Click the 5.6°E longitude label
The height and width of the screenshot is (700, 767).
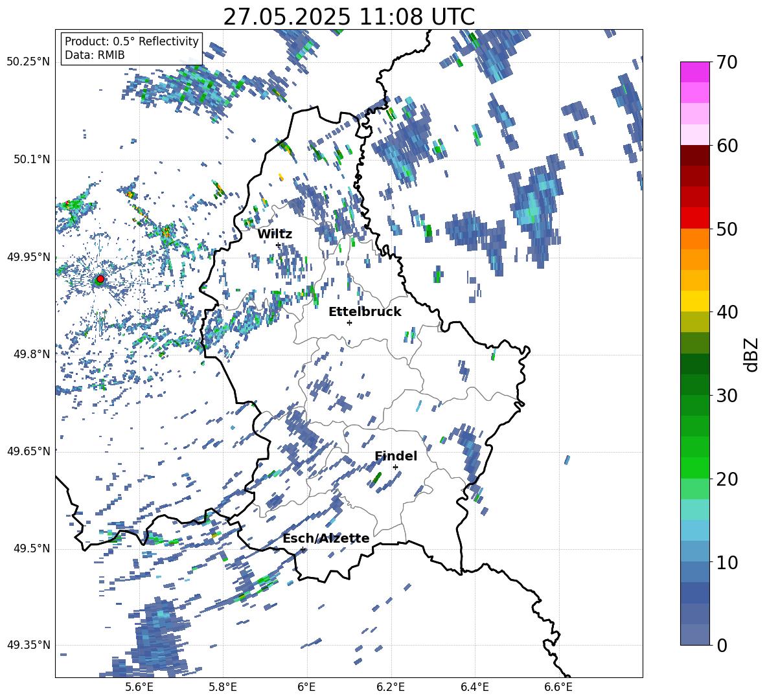point(139,687)
